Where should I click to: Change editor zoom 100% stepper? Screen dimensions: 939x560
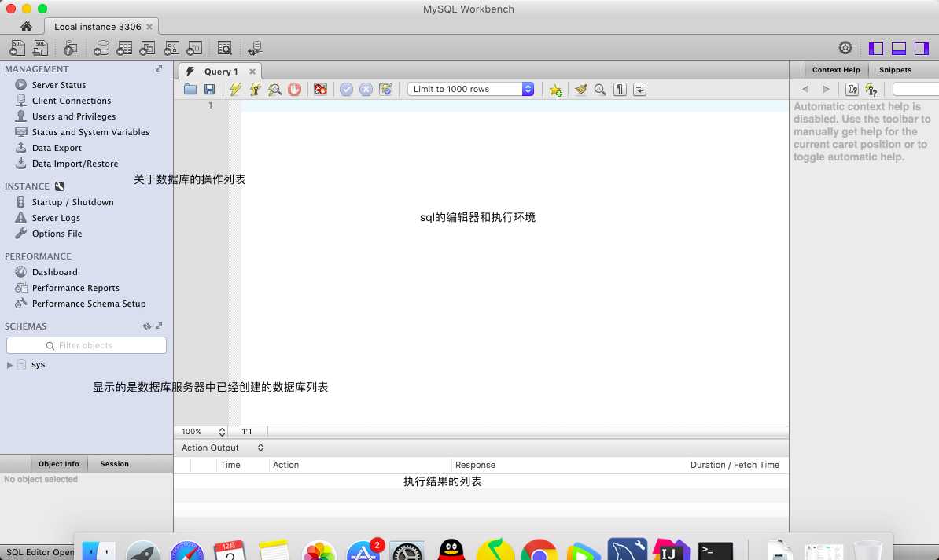tap(223, 431)
